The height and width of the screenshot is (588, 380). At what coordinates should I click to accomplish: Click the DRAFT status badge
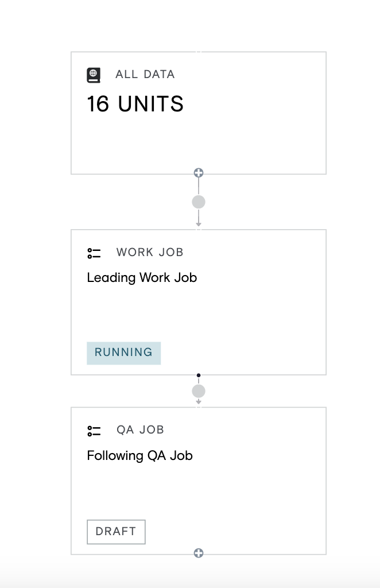click(x=116, y=531)
